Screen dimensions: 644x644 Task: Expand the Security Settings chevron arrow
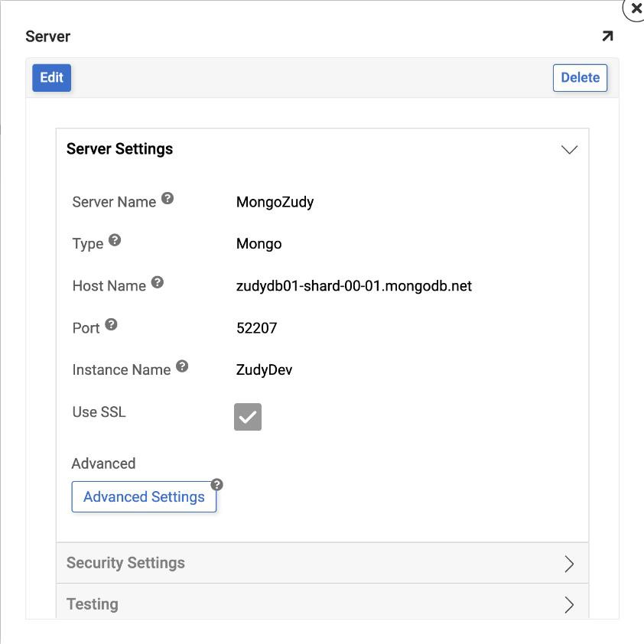pyautogui.click(x=569, y=564)
